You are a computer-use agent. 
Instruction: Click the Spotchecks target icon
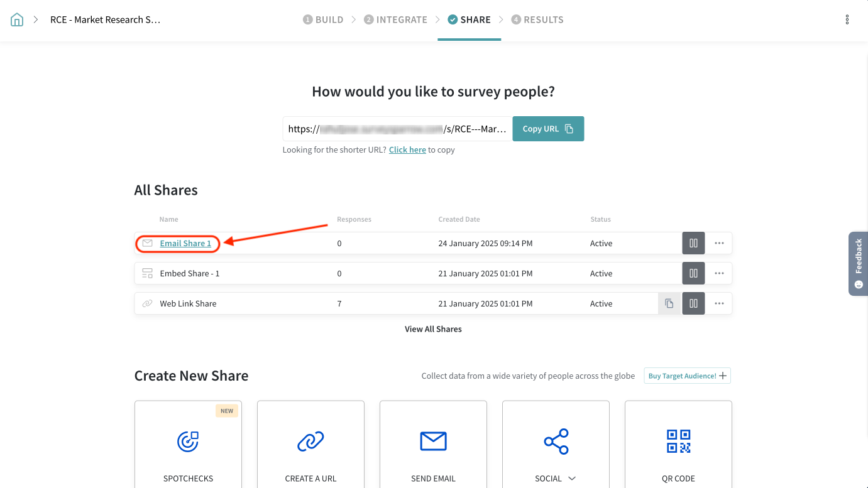tap(188, 442)
